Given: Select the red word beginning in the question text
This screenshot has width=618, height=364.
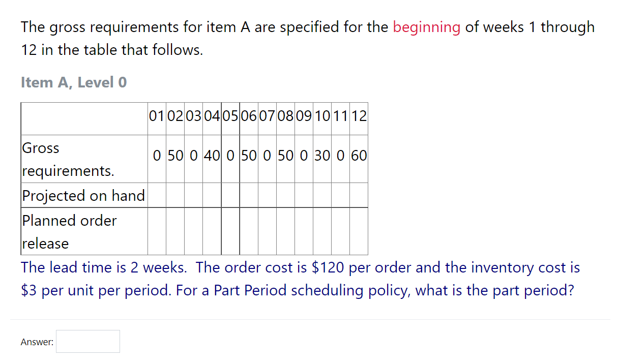Looking at the screenshot, I should [427, 27].
